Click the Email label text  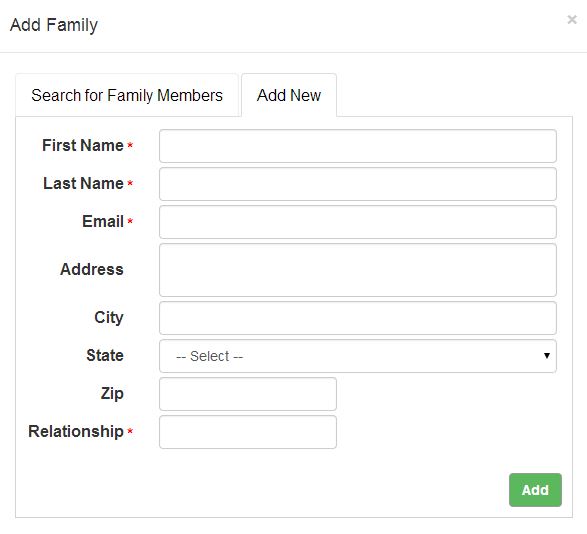pos(103,221)
